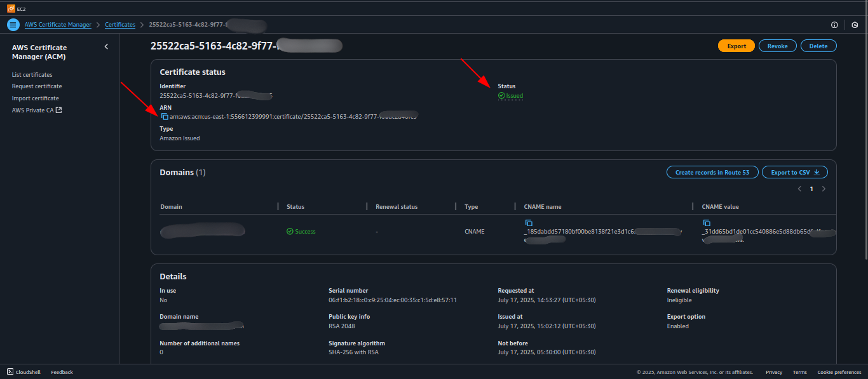Image resolution: width=868 pixels, height=379 pixels.
Task: Go to previous page of domains
Action: coord(799,189)
